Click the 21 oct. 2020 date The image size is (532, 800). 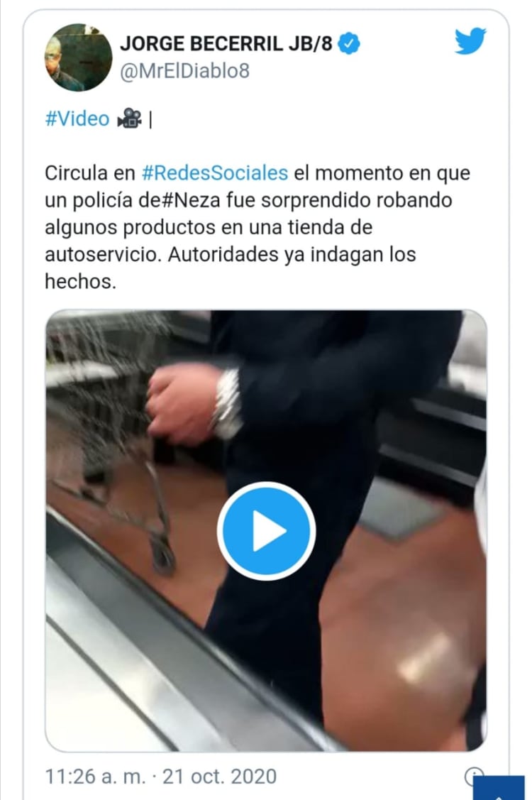219,777
